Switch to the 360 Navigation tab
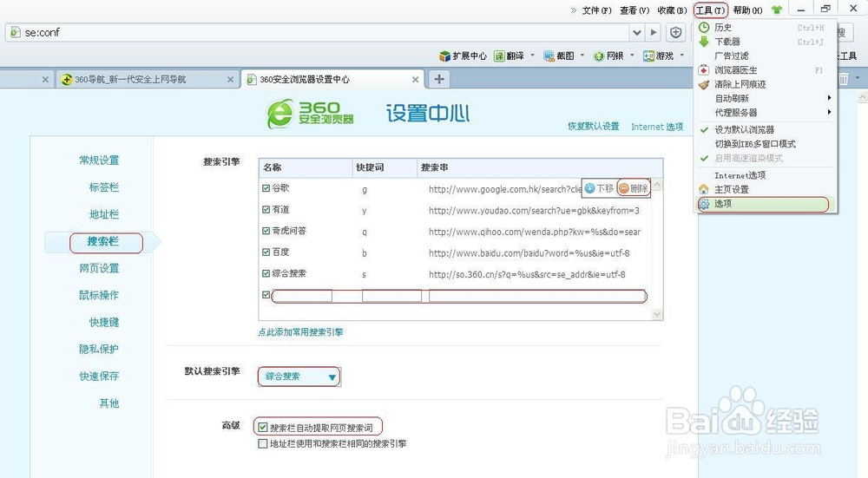 tap(148, 80)
